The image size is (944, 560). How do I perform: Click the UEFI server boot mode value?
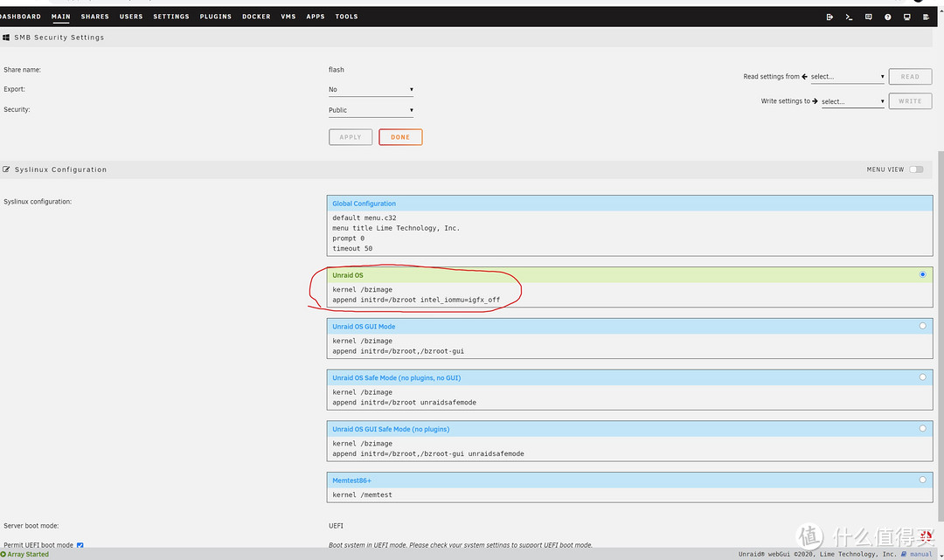[x=336, y=526]
